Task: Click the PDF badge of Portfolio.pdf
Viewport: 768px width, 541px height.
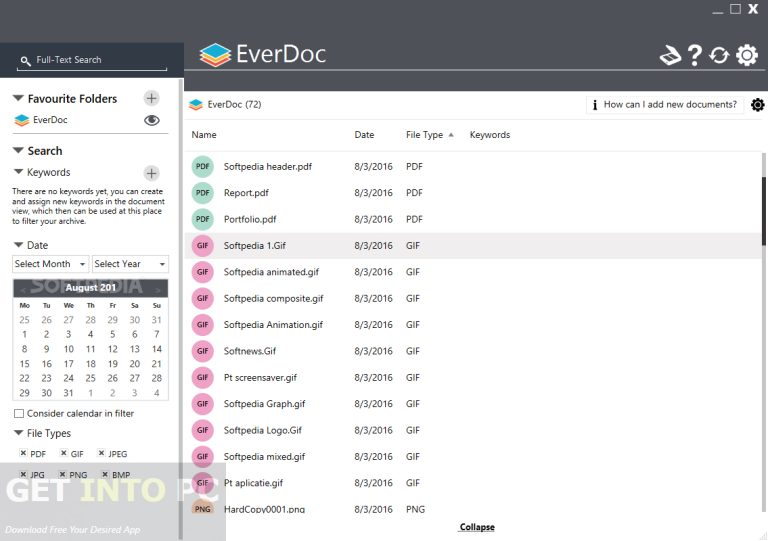Action: click(202, 219)
